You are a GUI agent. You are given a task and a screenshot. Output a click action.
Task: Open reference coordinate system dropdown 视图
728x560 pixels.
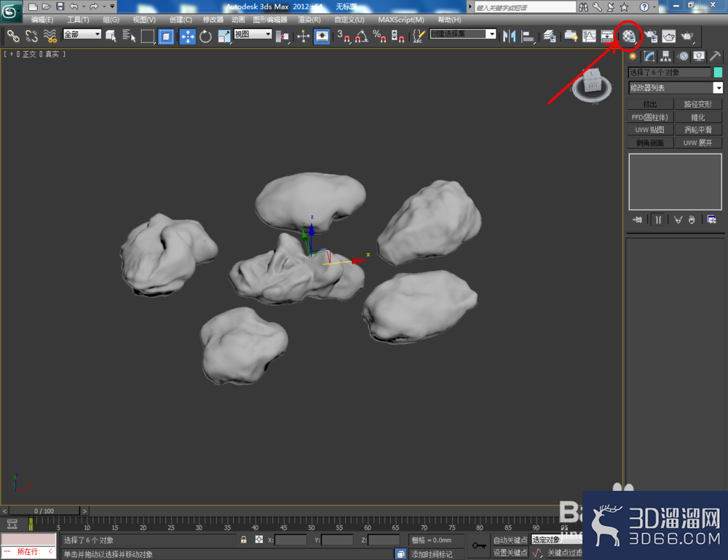tap(253, 34)
